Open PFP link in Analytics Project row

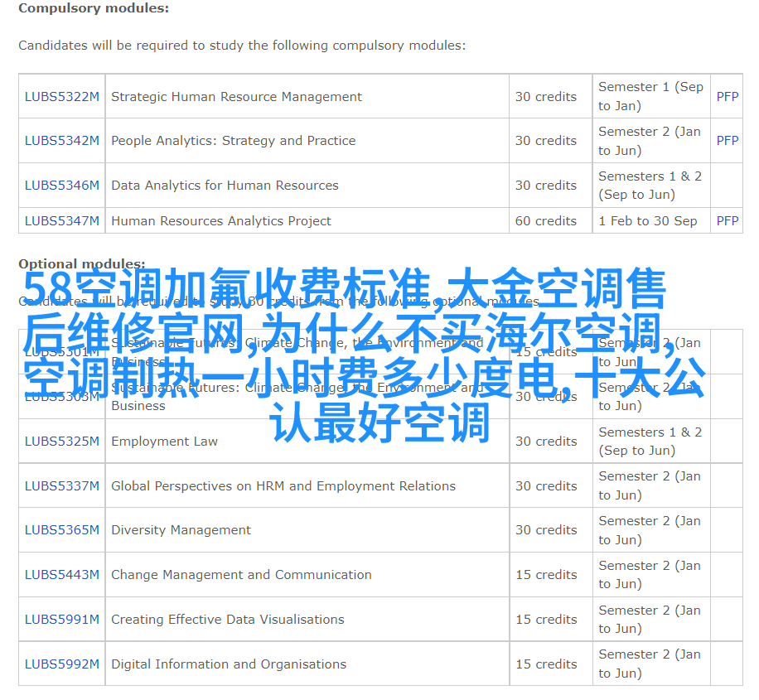pos(727,221)
